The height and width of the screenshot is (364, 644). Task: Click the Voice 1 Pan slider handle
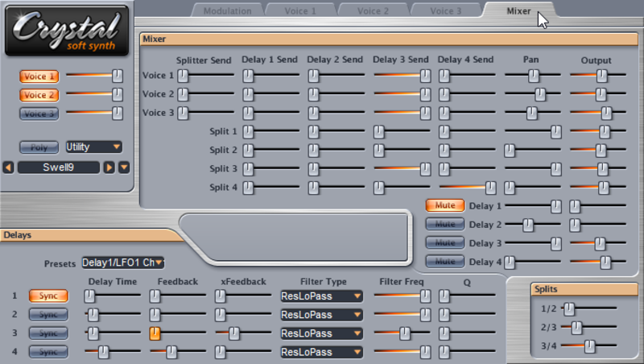(x=534, y=76)
